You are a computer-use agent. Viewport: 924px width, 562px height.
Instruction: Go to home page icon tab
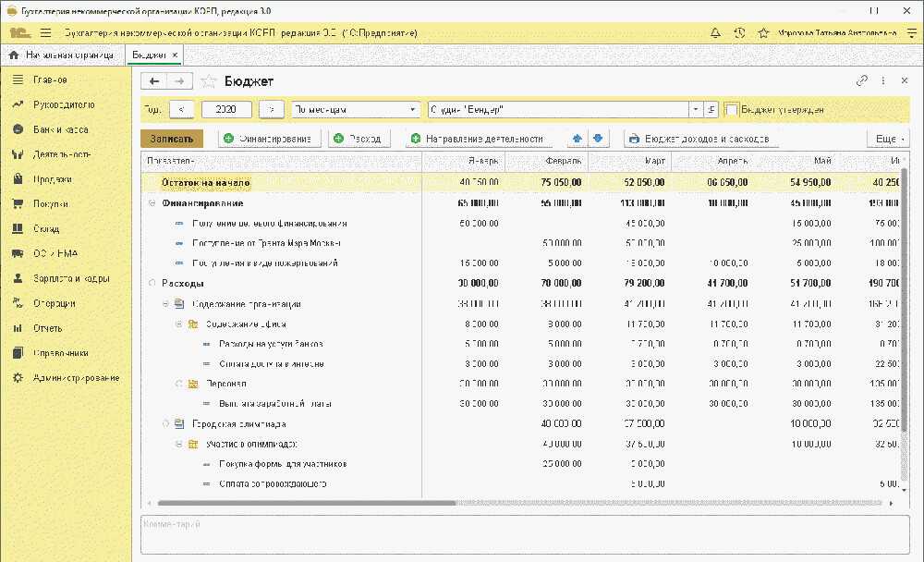[14, 55]
